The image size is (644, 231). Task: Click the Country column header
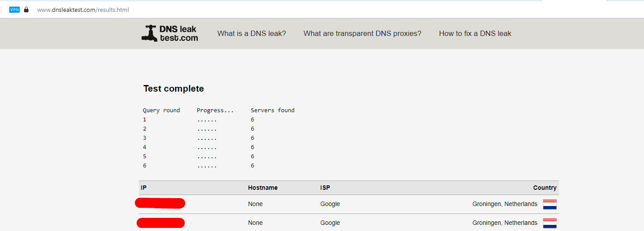click(x=545, y=188)
